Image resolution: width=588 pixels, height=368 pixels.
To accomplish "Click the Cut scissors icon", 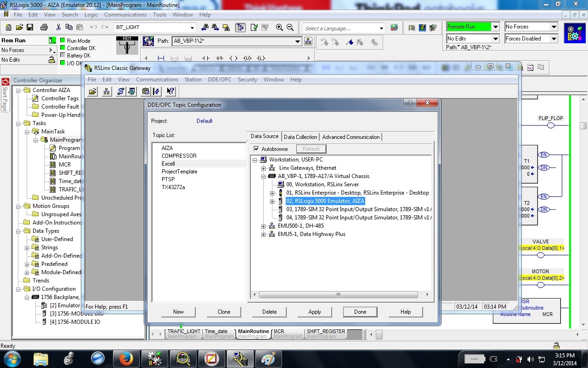I will coord(58,28).
